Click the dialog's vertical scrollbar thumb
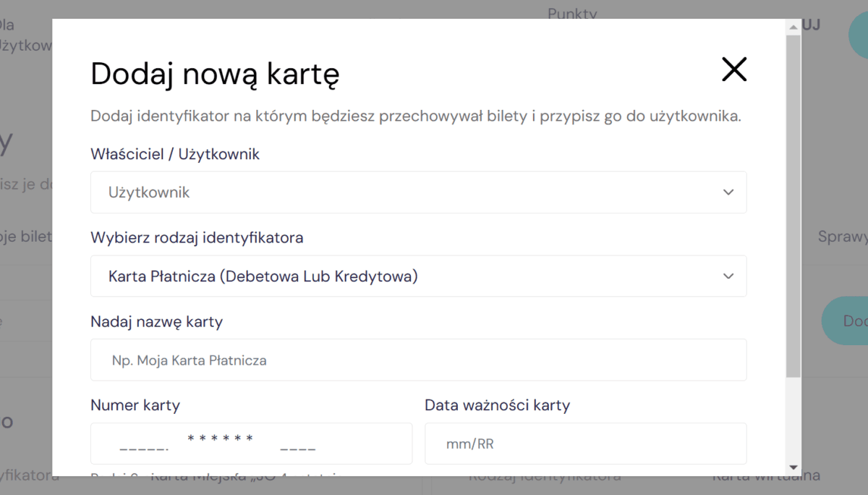 pyautogui.click(x=793, y=203)
